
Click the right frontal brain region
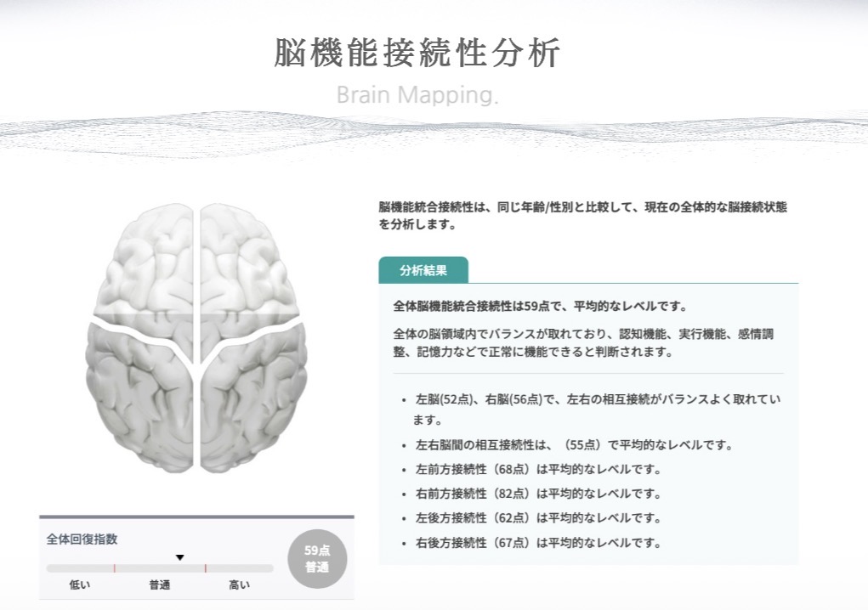pos(249,260)
